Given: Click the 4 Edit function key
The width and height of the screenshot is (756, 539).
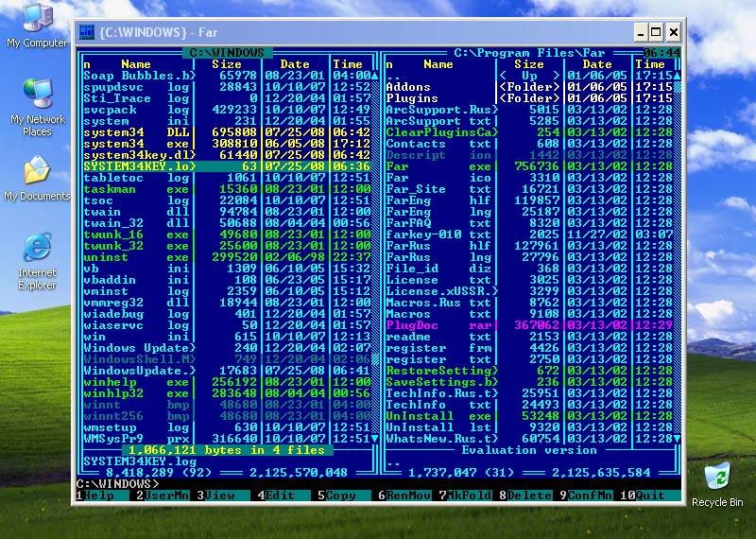Looking at the screenshot, I should (284, 496).
